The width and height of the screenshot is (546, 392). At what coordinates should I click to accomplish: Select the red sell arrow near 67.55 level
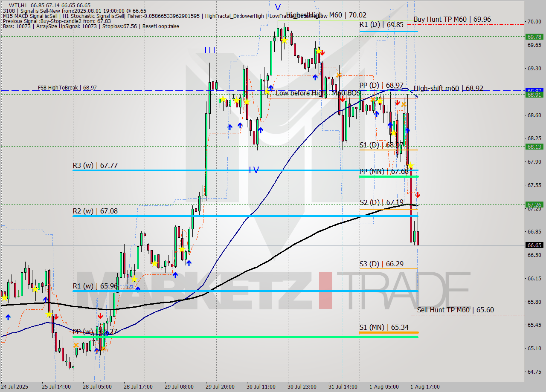(x=418, y=195)
